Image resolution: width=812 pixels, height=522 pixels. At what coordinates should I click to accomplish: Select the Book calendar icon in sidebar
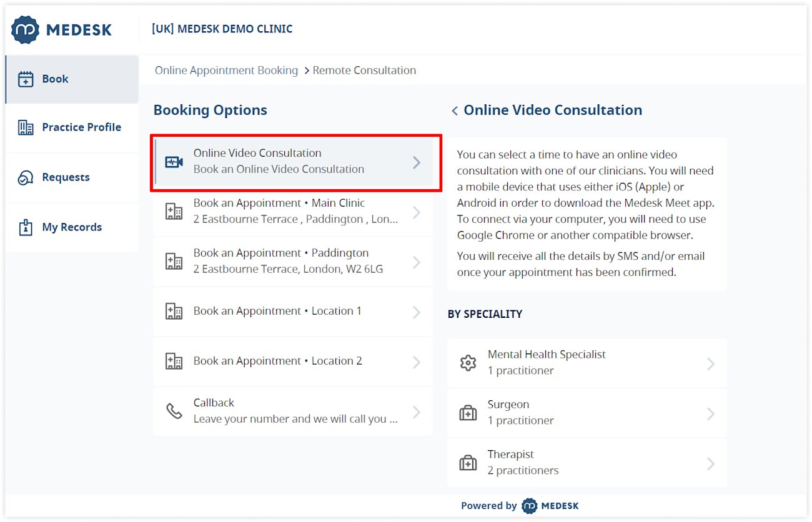tap(24, 79)
